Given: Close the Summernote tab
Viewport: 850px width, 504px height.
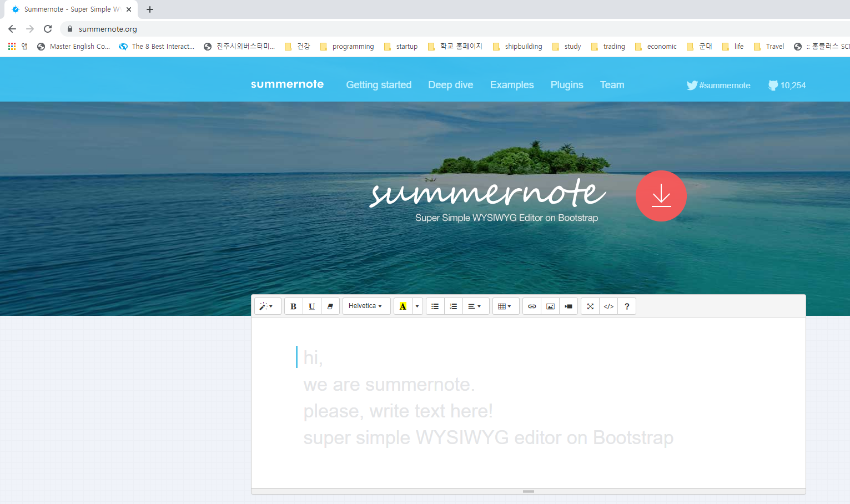Looking at the screenshot, I should click(x=129, y=9).
